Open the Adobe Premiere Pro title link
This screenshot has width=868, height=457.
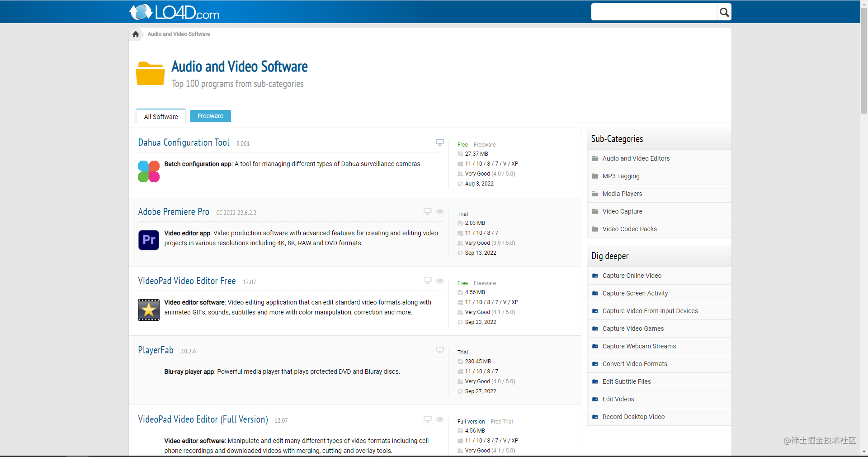[x=174, y=212]
